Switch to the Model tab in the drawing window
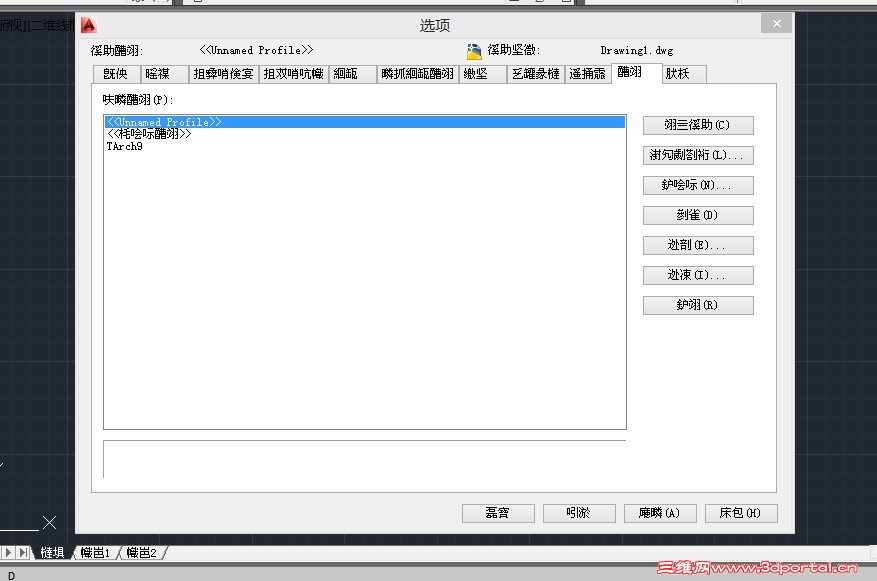 [53, 553]
